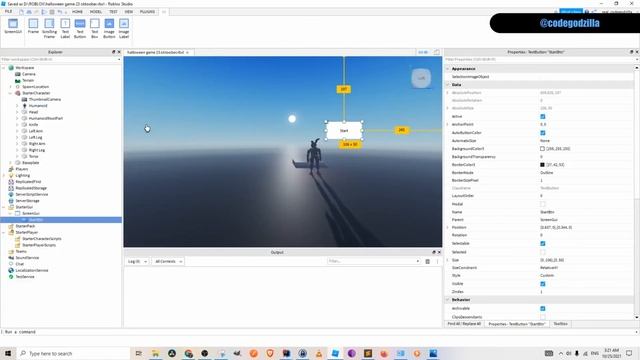Insert a Text Button element

pyautogui.click(x=80, y=28)
